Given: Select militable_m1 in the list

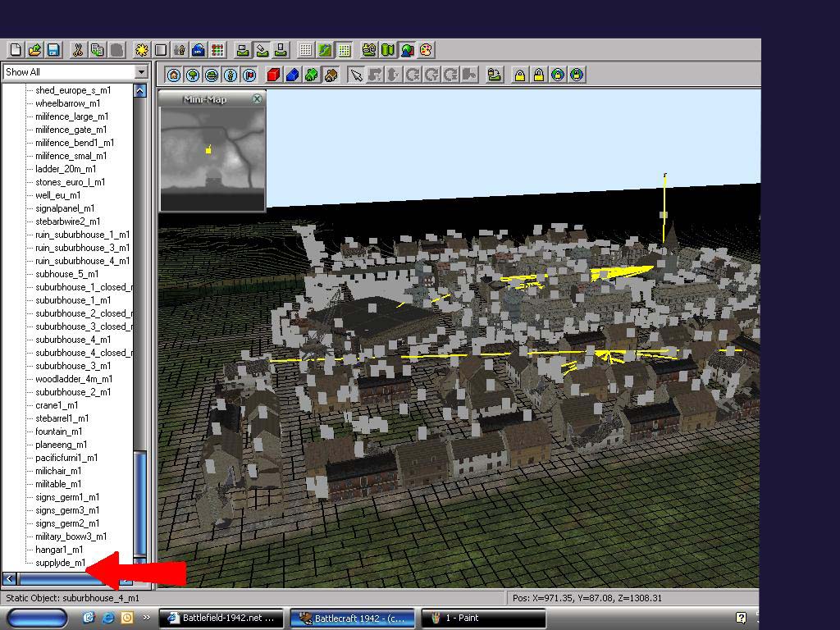Looking at the screenshot, I should [58, 484].
